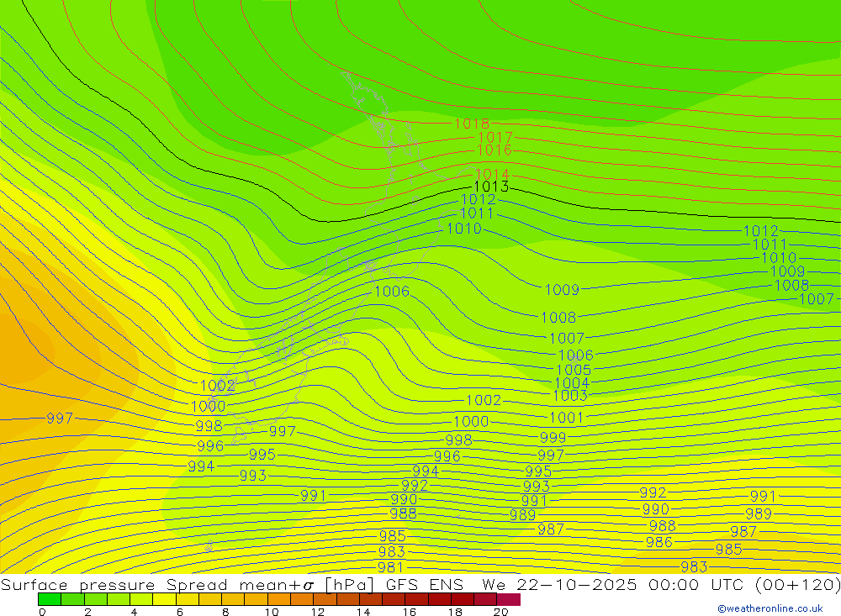Click the 999 isobar label
Screen dimensions: 841x616
click(x=553, y=438)
